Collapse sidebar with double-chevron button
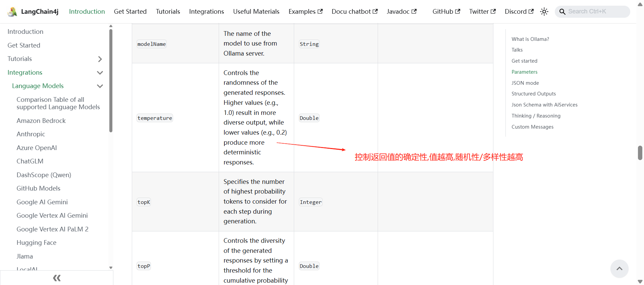 tap(57, 278)
